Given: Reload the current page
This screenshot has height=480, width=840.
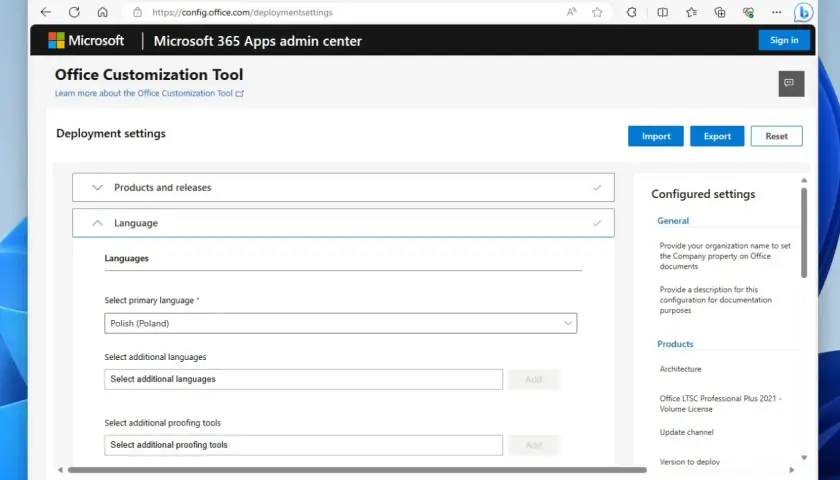Looking at the screenshot, I should point(74,12).
